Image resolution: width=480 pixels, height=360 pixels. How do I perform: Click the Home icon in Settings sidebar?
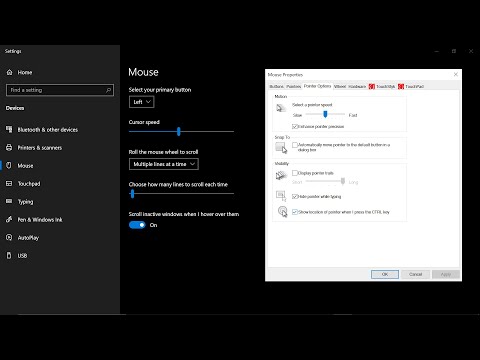pyautogui.click(x=9, y=72)
